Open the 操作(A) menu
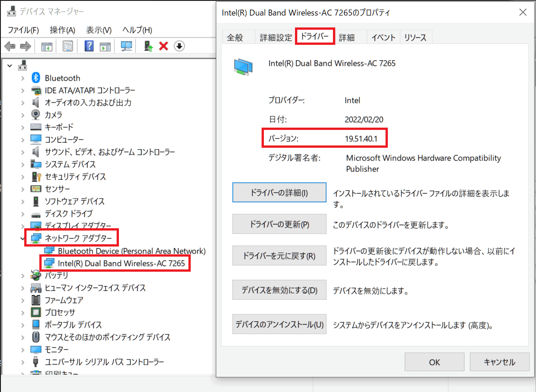Image resolution: width=536 pixels, height=392 pixels. pos(63,30)
